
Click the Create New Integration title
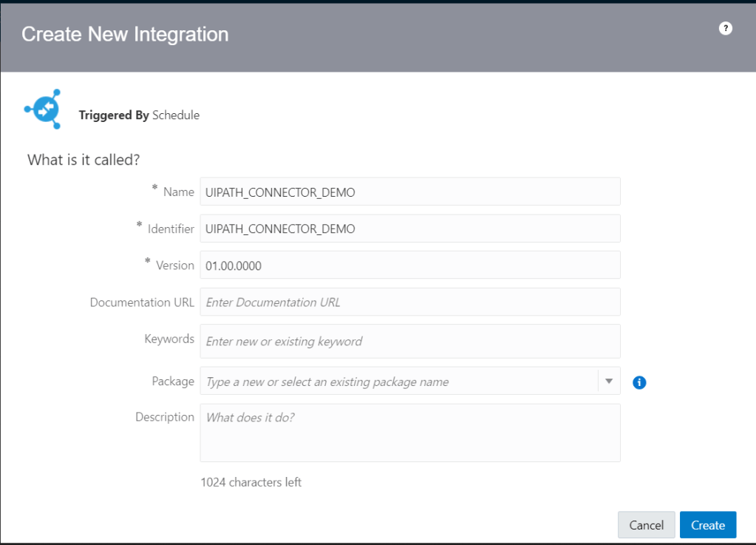click(125, 34)
